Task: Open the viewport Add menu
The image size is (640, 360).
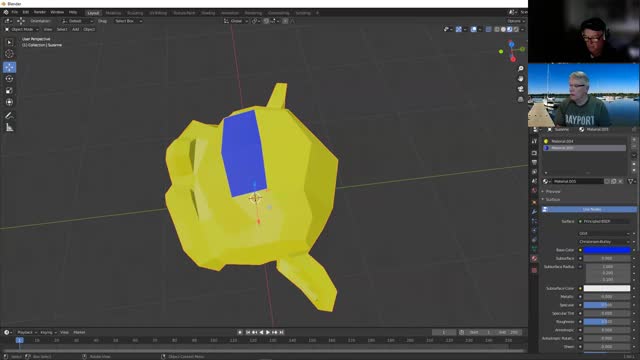Action: [76, 29]
